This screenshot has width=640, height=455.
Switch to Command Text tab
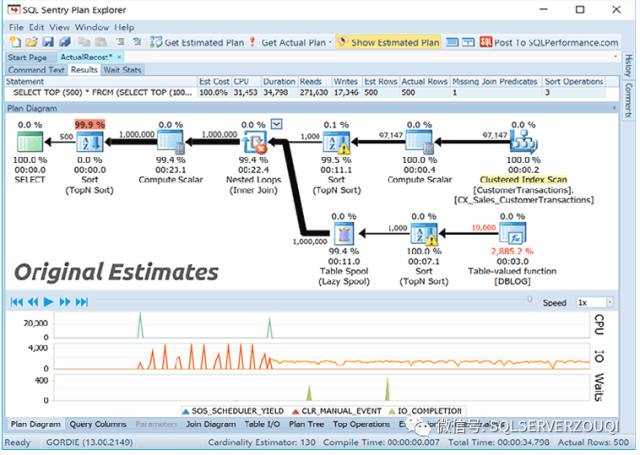(36, 70)
